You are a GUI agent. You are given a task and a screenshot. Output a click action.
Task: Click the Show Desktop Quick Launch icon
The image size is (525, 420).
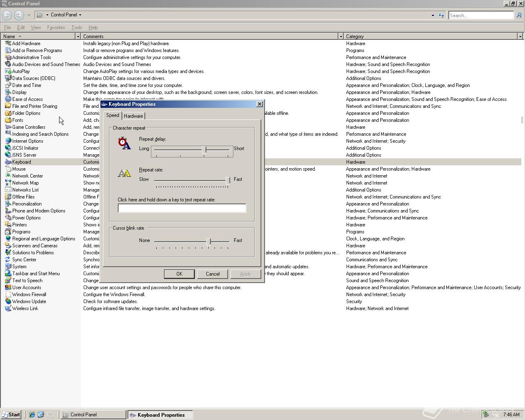pyautogui.click(x=50, y=415)
